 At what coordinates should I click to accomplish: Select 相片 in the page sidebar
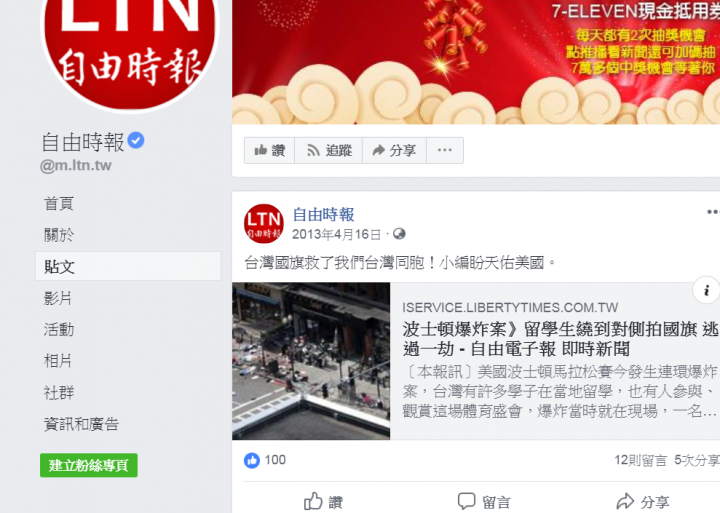[58, 361]
